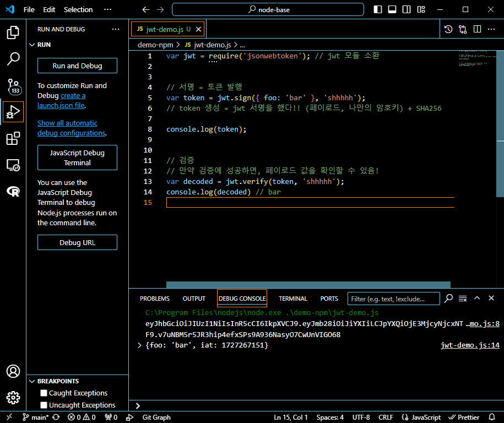Open the Selection menu
The image size is (504, 423).
[78, 10]
